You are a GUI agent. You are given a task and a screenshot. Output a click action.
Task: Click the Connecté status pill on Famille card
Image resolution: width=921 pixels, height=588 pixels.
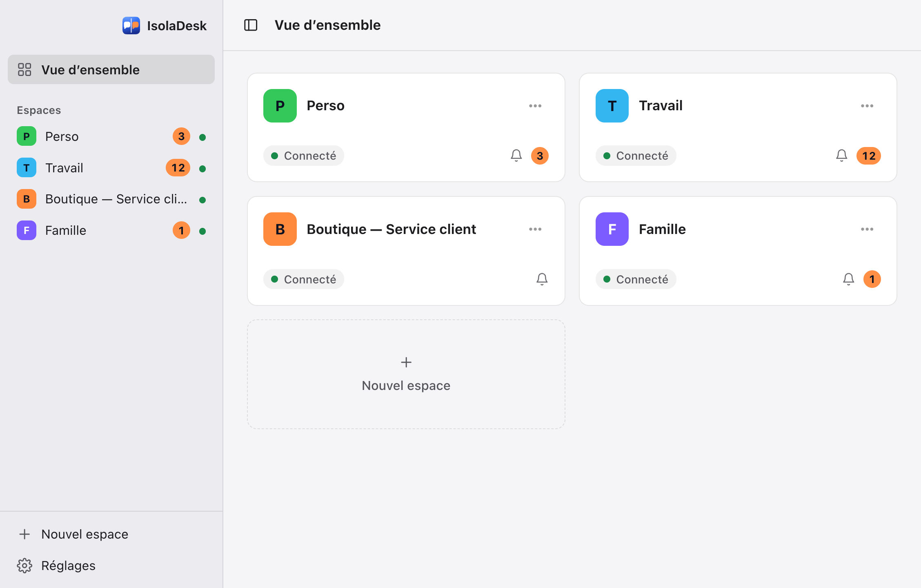(636, 279)
